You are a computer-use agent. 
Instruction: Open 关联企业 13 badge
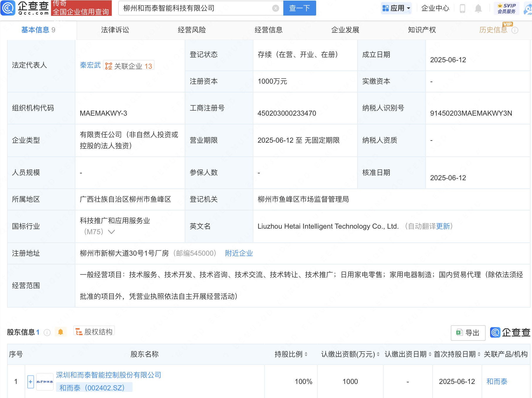(x=129, y=66)
